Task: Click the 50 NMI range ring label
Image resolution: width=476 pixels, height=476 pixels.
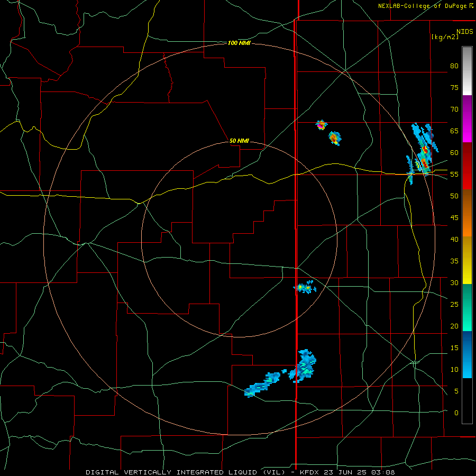Action: coord(239,141)
